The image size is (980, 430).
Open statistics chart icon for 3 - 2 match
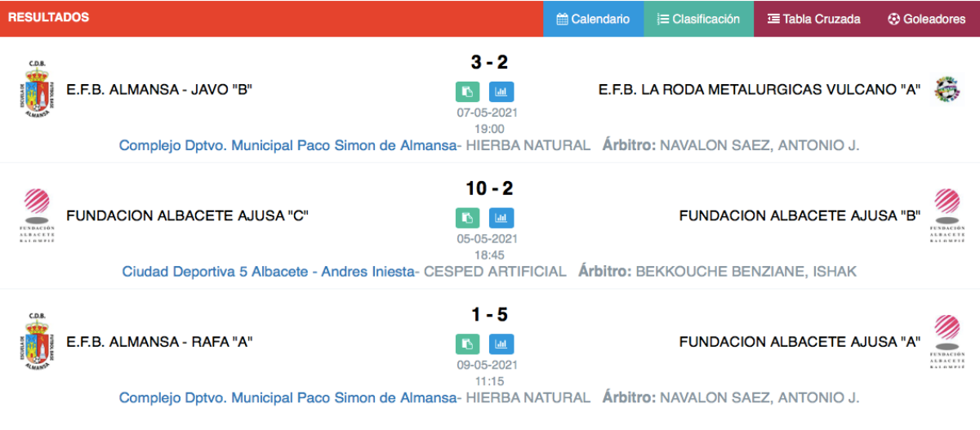point(501,92)
